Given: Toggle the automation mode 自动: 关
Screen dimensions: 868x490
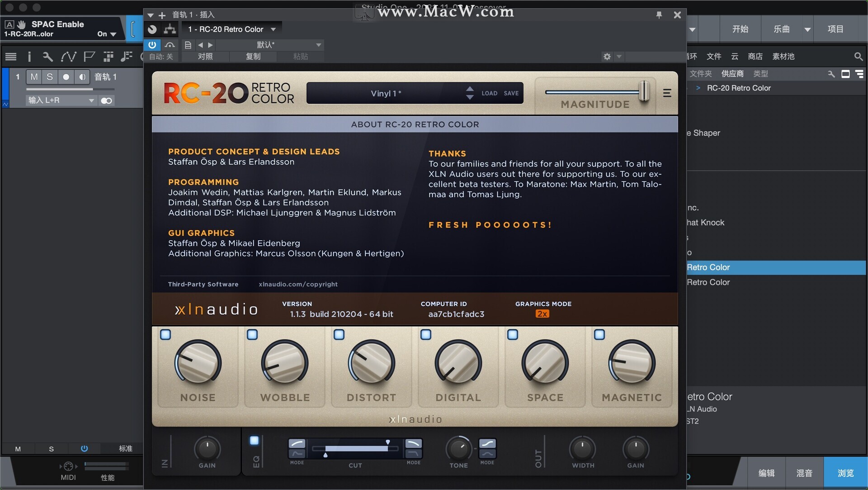Looking at the screenshot, I should coord(161,57).
